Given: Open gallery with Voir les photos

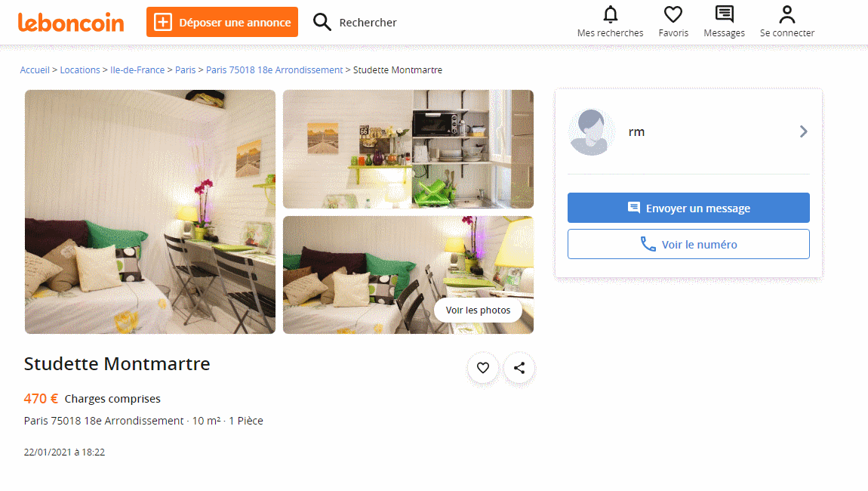Looking at the screenshot, I should 478,310.
